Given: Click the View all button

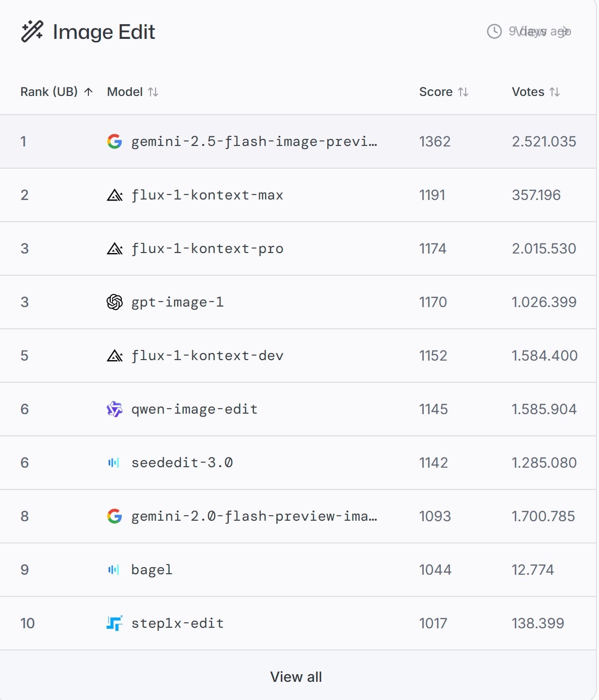Looking at the screenshot, I should (296, 677).
